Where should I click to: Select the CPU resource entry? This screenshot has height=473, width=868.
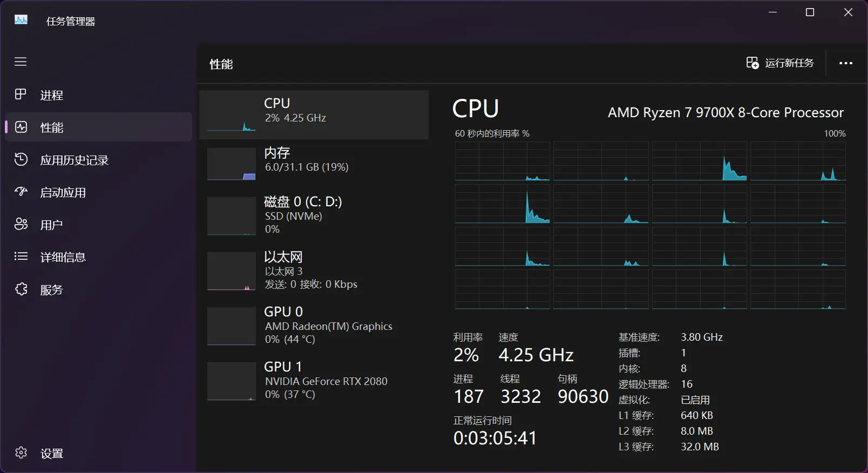(x=314, y=114)
